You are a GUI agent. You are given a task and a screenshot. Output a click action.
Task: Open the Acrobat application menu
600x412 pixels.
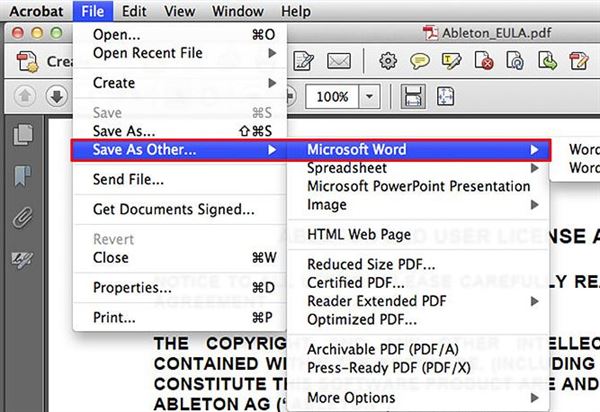tap(36, 11)
